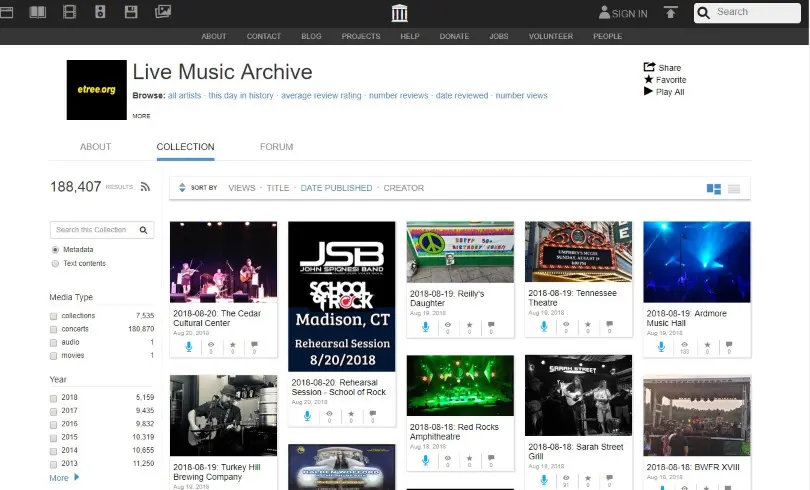This screenshot has height=490, width=810.
Task: Check the collections media type box
Action: [53, 316]
